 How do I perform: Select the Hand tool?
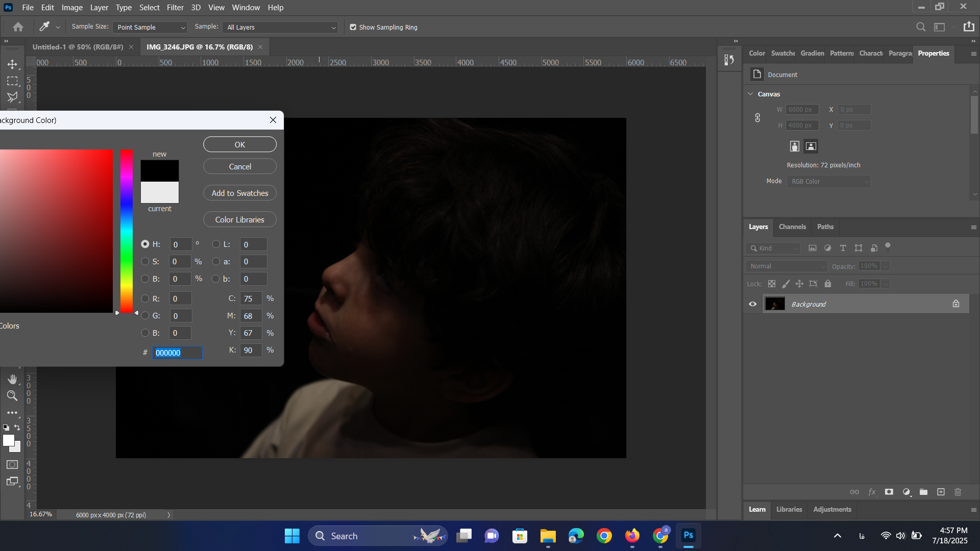[12, 379]
